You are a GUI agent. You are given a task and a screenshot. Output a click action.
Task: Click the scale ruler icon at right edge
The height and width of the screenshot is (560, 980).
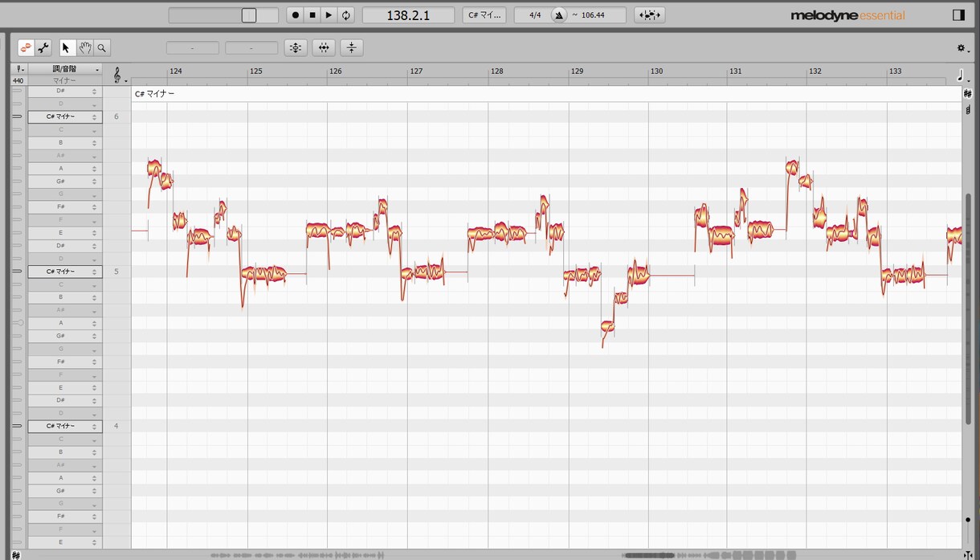click(x=967, y=110)
